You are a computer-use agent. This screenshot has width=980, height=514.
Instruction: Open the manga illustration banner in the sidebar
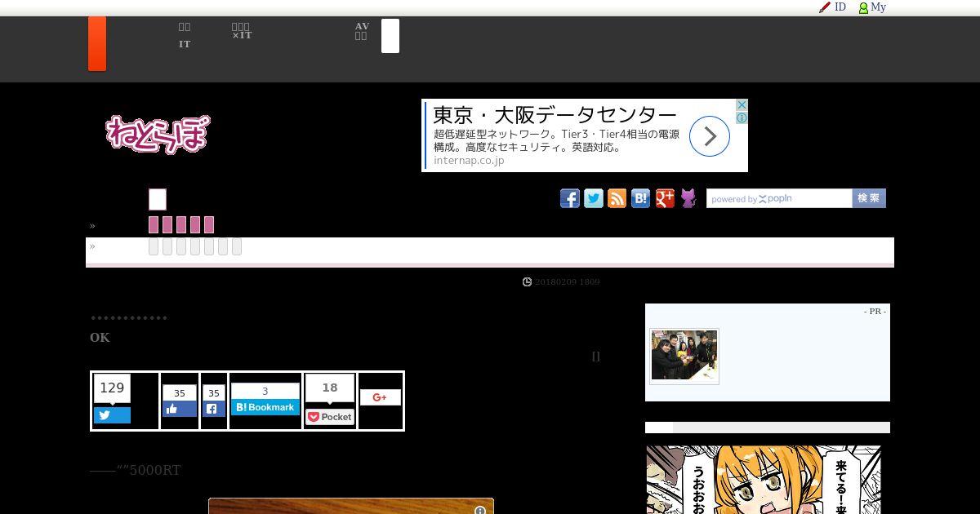coord(764,479)
